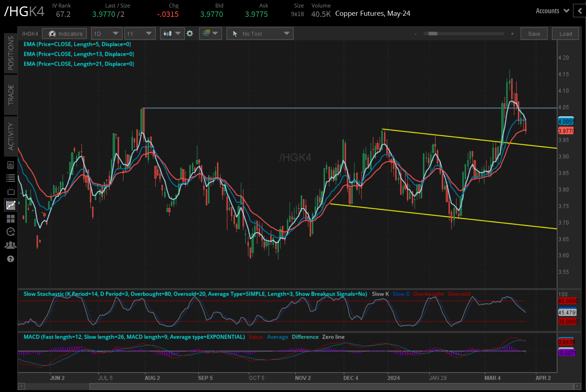The image size is (586, 392).
Task: Open the list view sidebar icon
Action: pos(11,178)
